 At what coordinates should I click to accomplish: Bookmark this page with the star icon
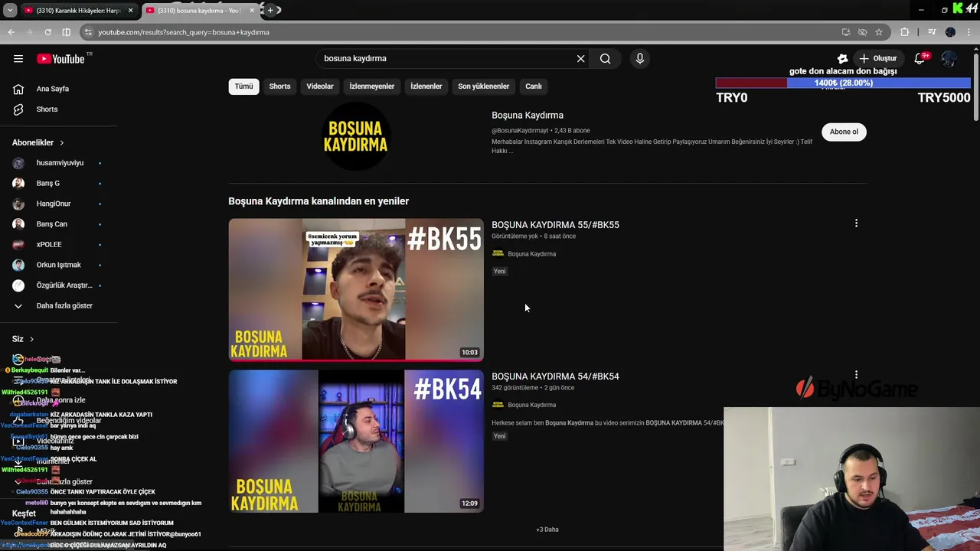click(x=879, y=32)
